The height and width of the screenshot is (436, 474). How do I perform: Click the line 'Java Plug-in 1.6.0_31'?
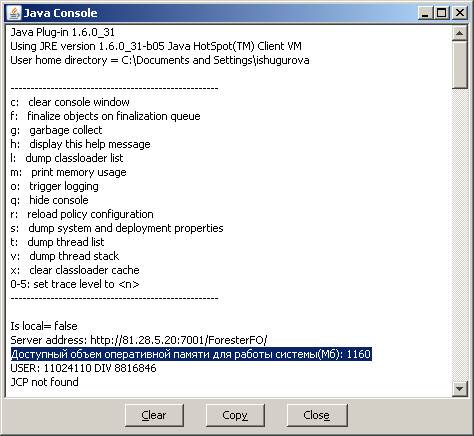pos(63,32)
